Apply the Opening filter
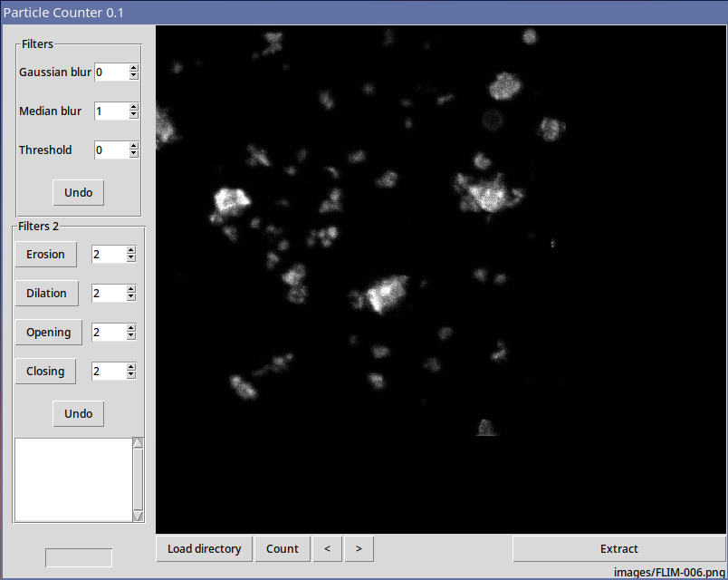Screen dimensions: 728x580 click(x=48, y=333)
